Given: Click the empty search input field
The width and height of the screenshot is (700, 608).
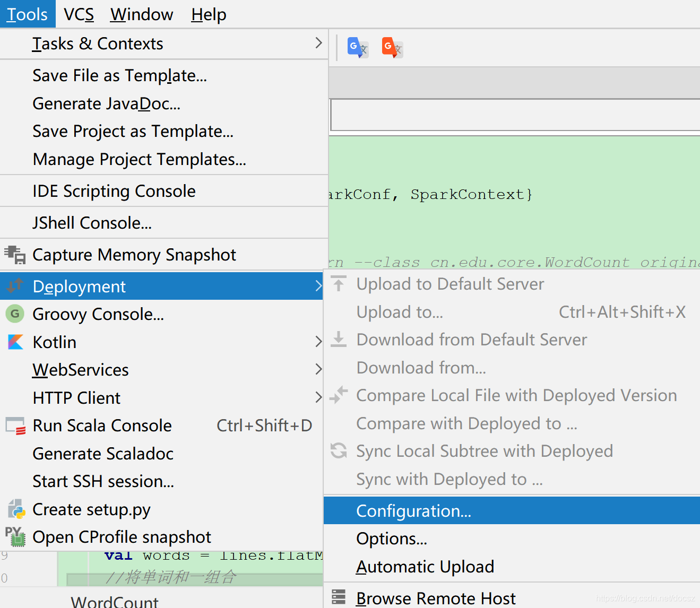Looking at the screenshot, I should coord(515,115).
